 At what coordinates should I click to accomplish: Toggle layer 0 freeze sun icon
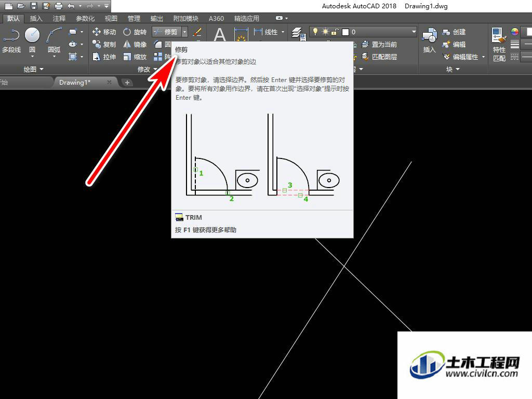325,32
